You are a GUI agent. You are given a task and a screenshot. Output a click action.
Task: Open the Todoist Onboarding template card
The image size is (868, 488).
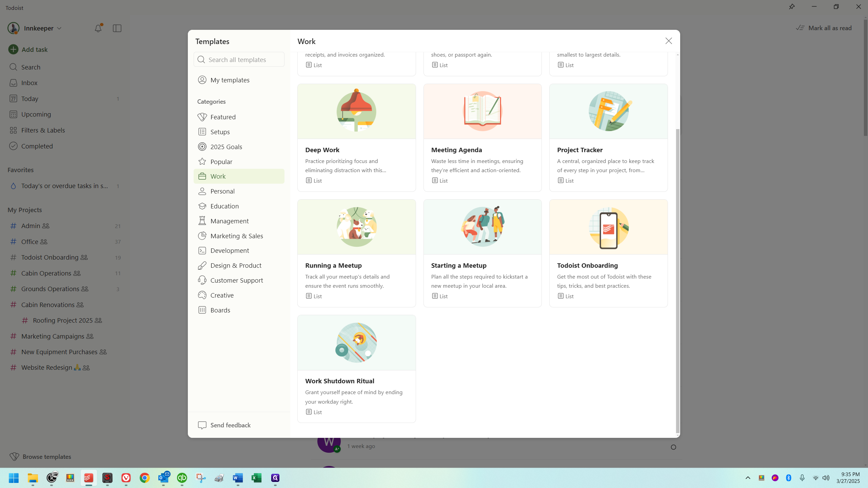click(x=609, y=253)
